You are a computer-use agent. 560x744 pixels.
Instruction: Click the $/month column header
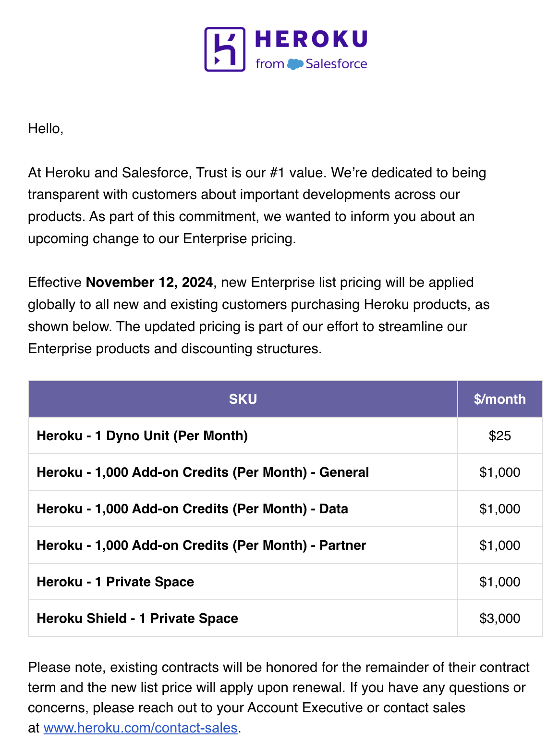499,399
